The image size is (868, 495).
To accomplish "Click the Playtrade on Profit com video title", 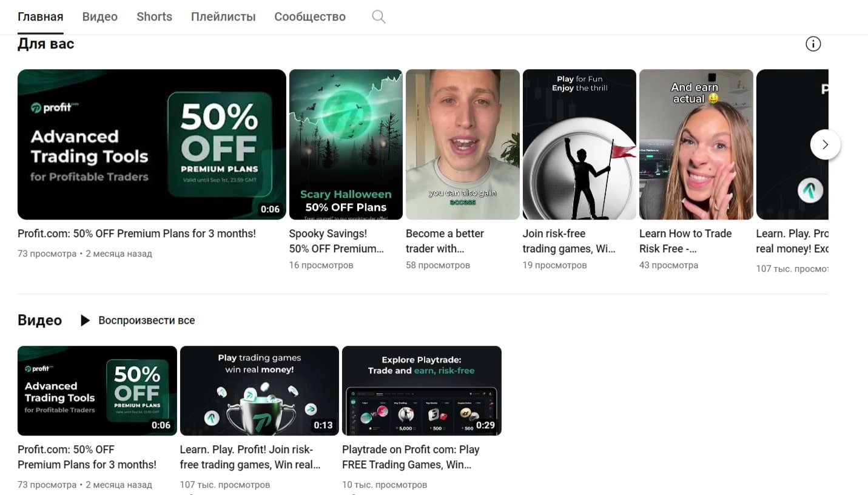I will 411,457.
